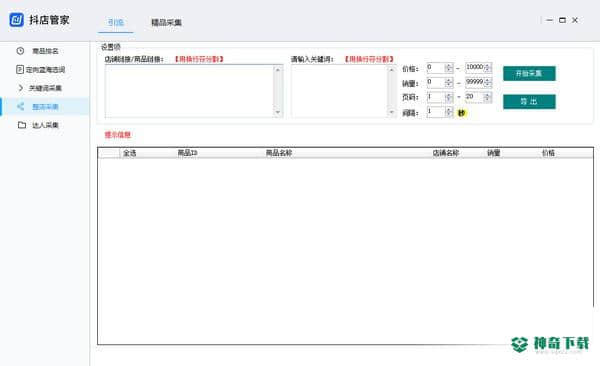Close the 抖店管家 window
Screen dimensions: 600x366
575,20
